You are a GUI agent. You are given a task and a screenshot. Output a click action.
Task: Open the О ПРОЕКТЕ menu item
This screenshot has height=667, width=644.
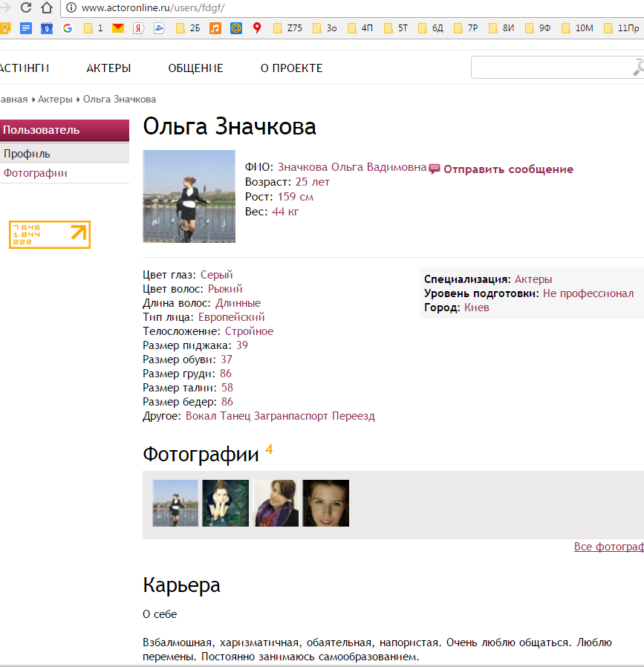(291, 68)
